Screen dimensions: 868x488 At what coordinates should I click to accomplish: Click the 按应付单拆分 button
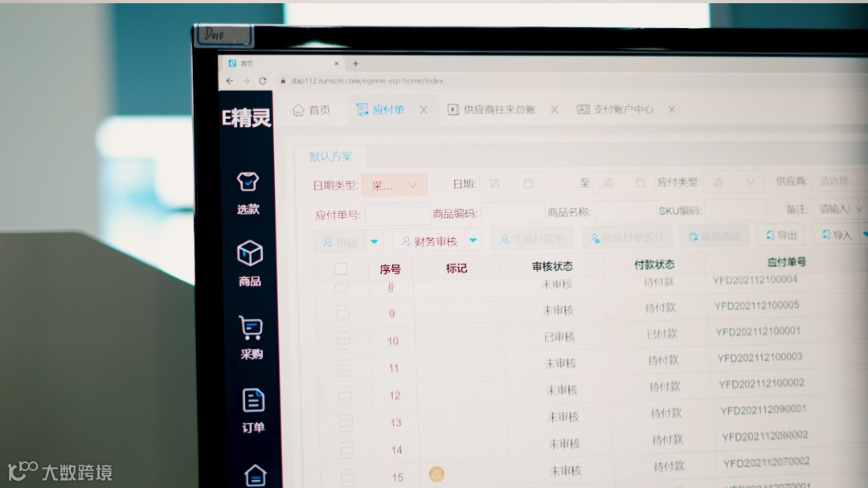coord(626,238)
